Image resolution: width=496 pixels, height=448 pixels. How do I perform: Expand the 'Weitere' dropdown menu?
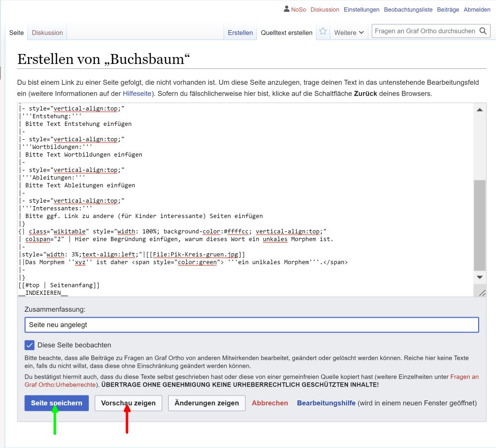click(349, 33)
